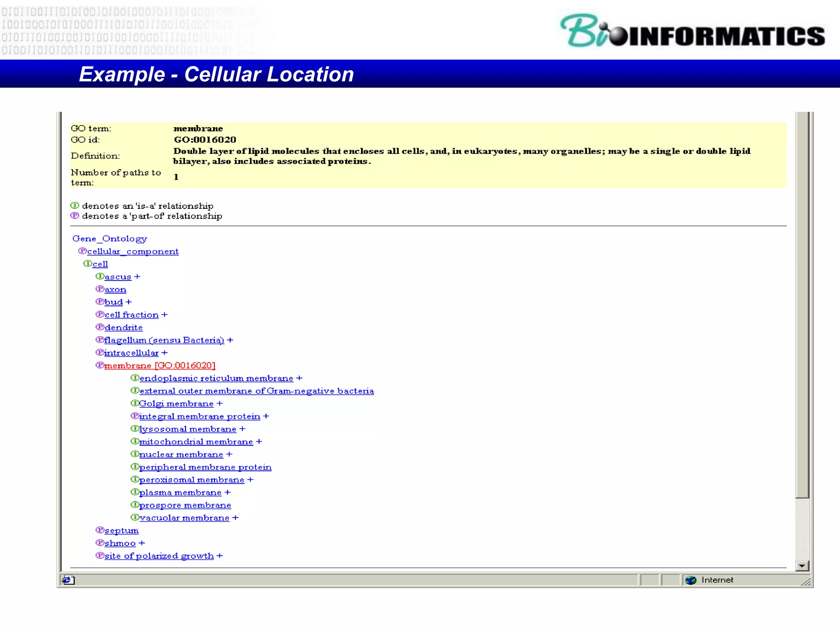Click purple part-of icon beside axon

tap(100, 289)
